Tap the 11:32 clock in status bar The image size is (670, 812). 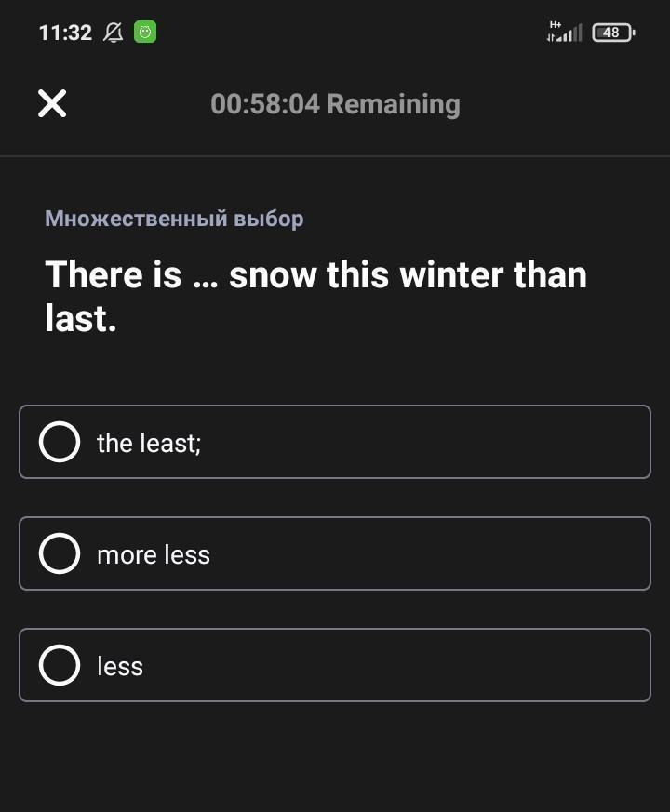(x=65, y=33)
